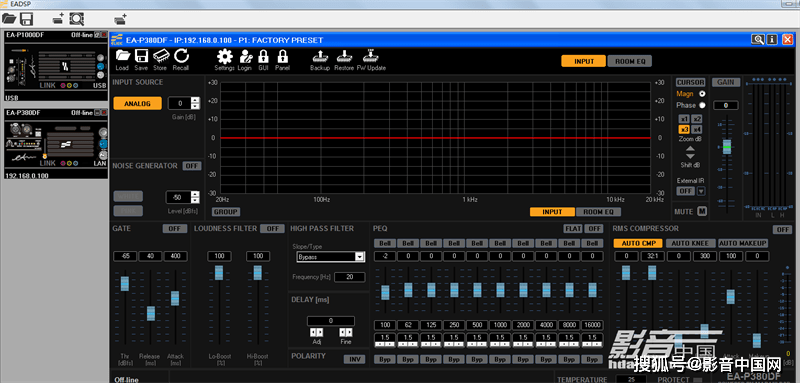Save project with EADSP main floppy icon
Screen dimensions: 800x383
pos(27,19)
